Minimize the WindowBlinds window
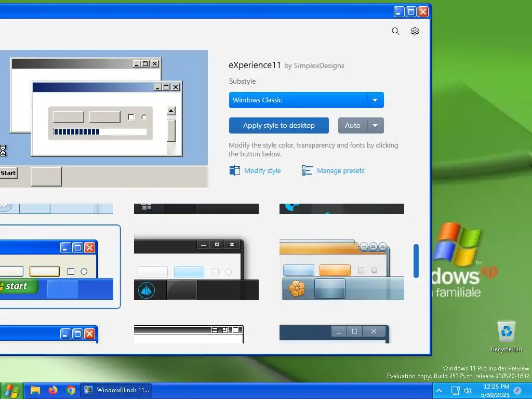The width and height of the screenshot is (532, 399). 399,12
